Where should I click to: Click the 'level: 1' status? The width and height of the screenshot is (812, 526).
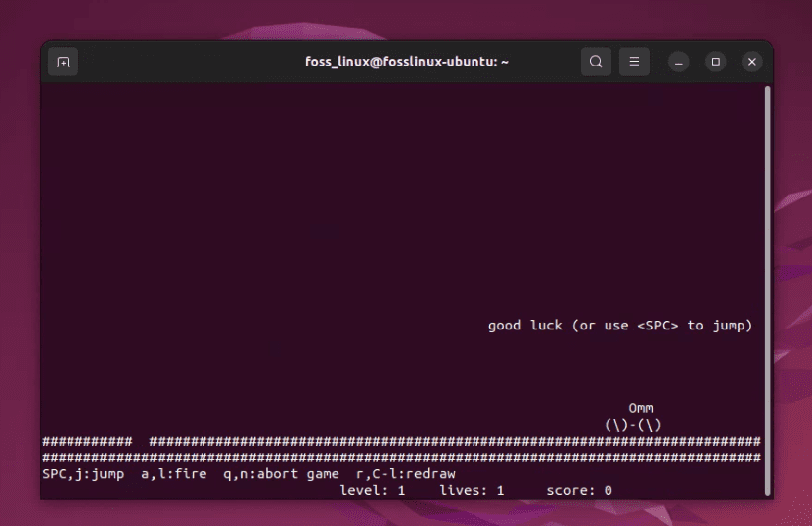coord(372,491)
